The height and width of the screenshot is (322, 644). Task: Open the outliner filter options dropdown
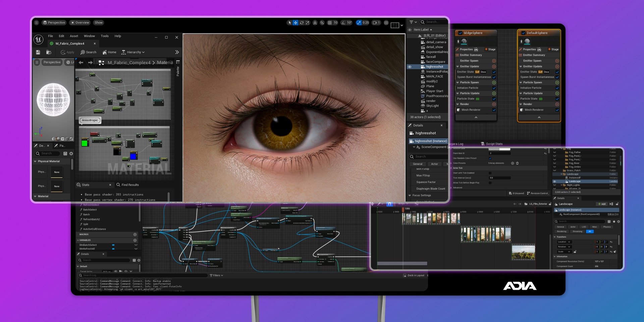coord(413,22)
